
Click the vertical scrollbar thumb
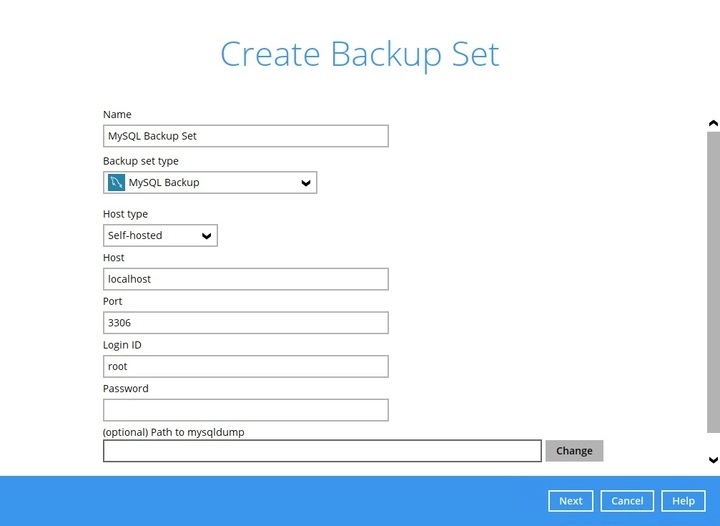(713, 282)
